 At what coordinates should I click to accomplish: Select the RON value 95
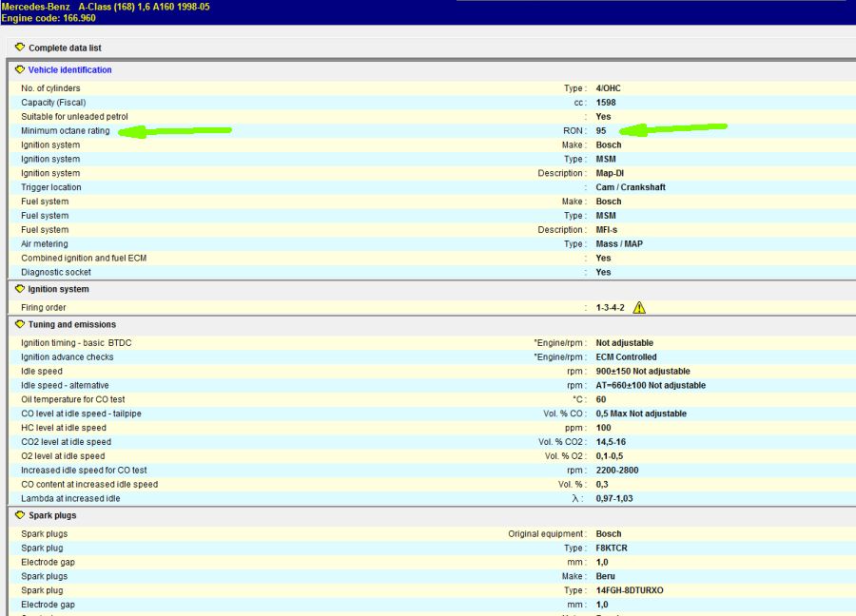[601, 131]
